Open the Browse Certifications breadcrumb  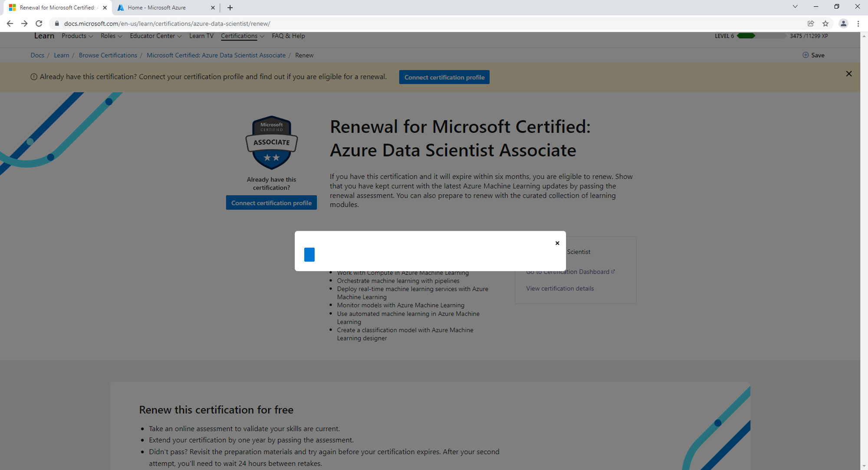pos(108,55)
